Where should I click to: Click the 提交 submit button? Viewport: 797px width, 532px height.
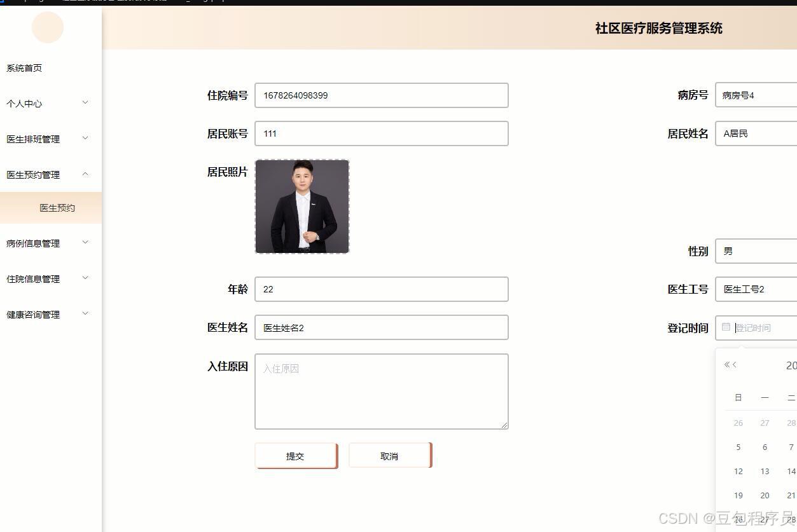(x=295, y=455)
